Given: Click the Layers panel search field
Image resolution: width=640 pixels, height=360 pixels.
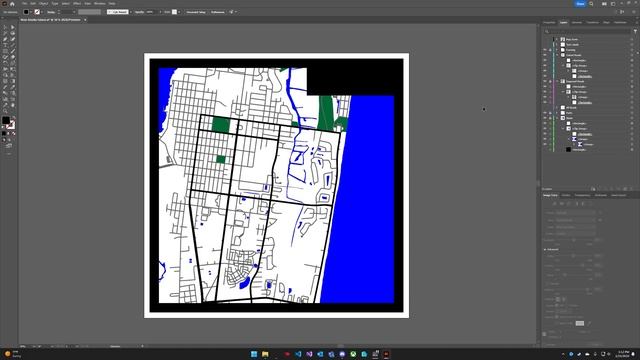Looking at the screenshot, I should pos(588,31).
